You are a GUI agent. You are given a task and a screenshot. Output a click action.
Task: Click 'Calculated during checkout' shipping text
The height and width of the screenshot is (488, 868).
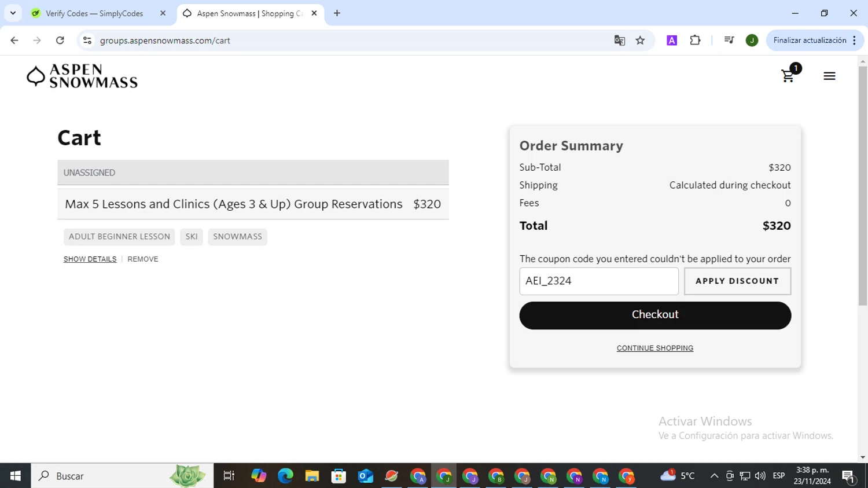730,185
